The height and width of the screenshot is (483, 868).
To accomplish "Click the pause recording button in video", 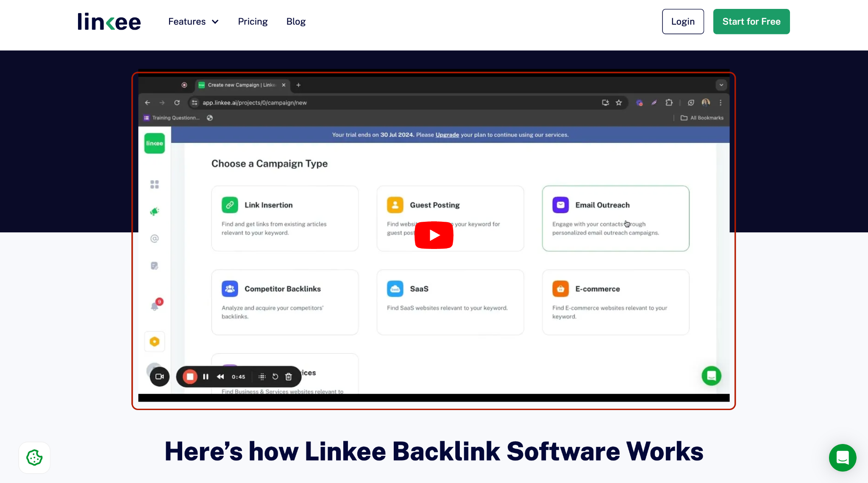I will [x=206, y=377].
